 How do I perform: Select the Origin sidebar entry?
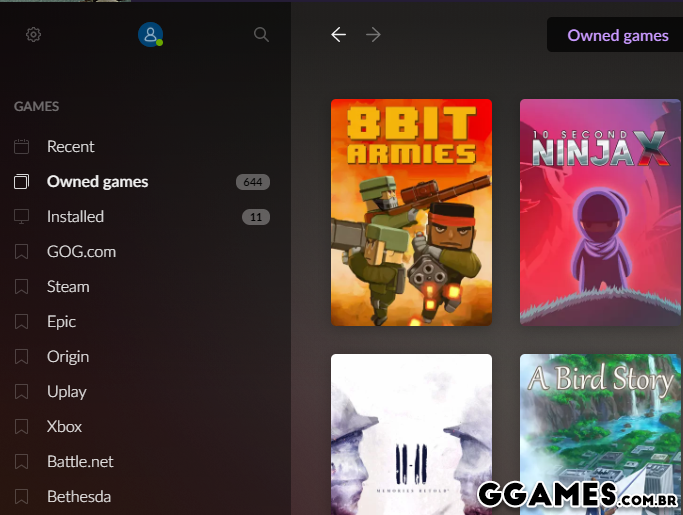tap(68, 357)
